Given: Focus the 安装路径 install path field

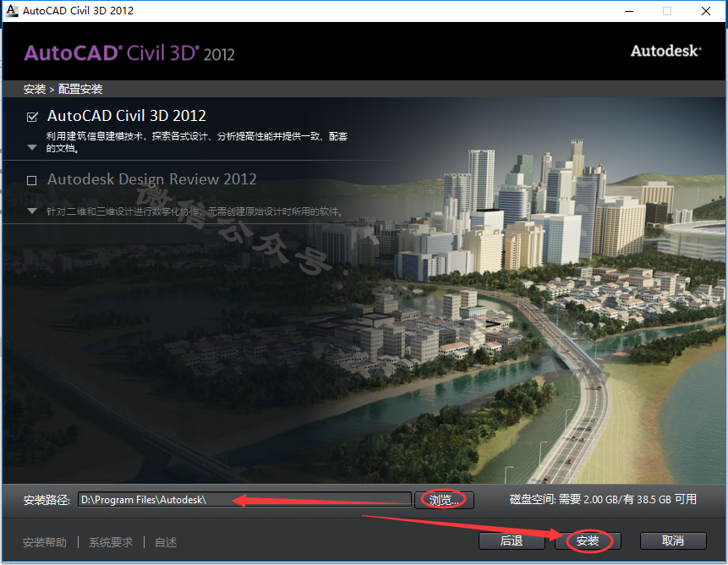Looking at the screenshot, I should point(244,500).
